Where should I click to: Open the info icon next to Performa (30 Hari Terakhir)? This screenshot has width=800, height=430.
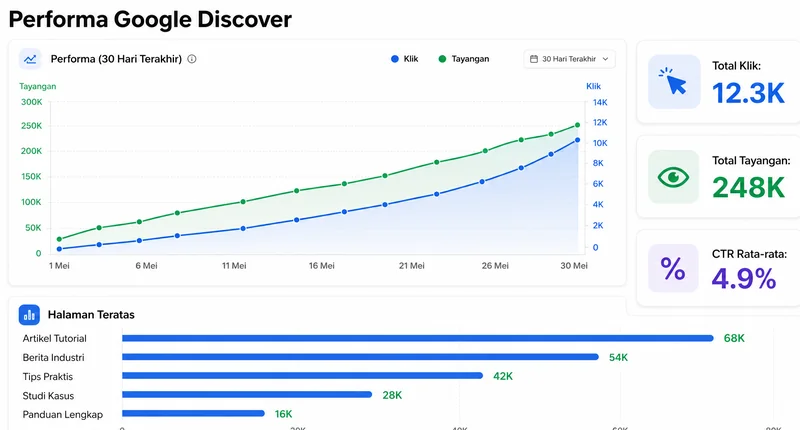[192, 59]
